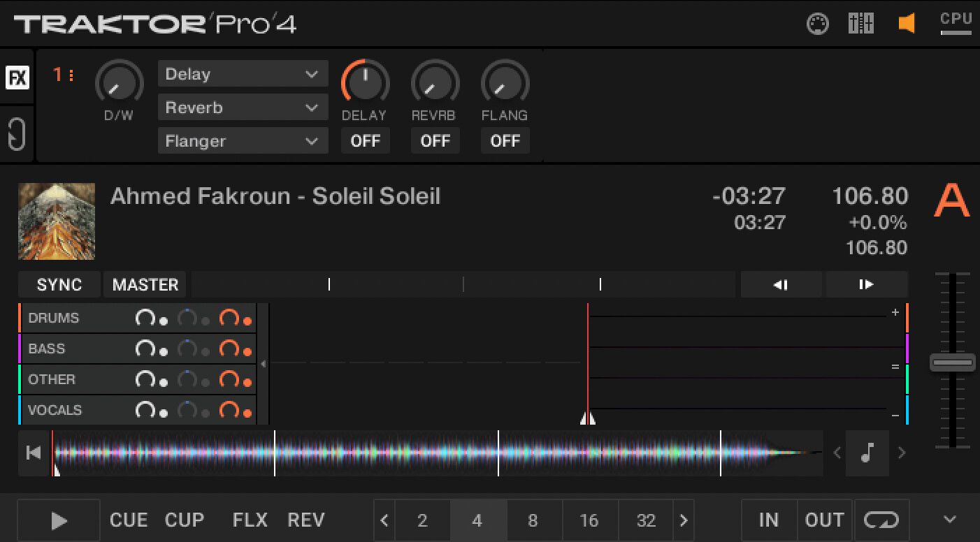Image resolution: width=980 pixels, height=542 pixels.
Task: Click the musical note key icon
Action: point(867,453)
